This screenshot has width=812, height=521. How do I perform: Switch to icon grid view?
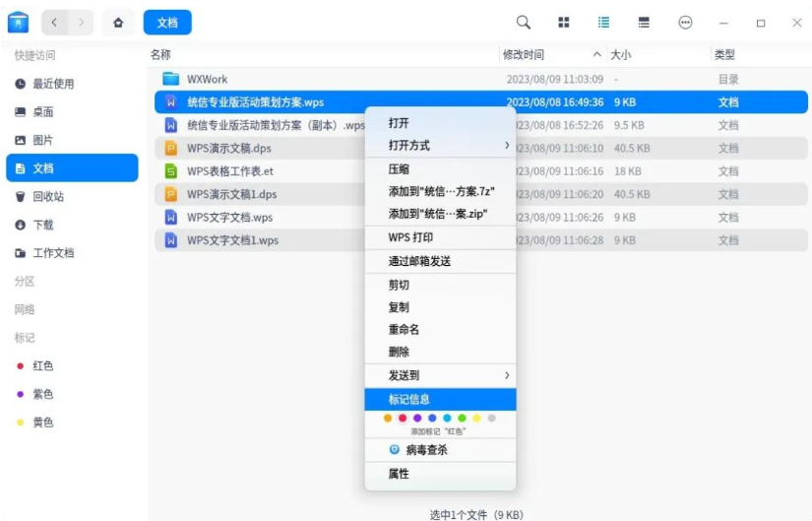[x=563, y=23]
